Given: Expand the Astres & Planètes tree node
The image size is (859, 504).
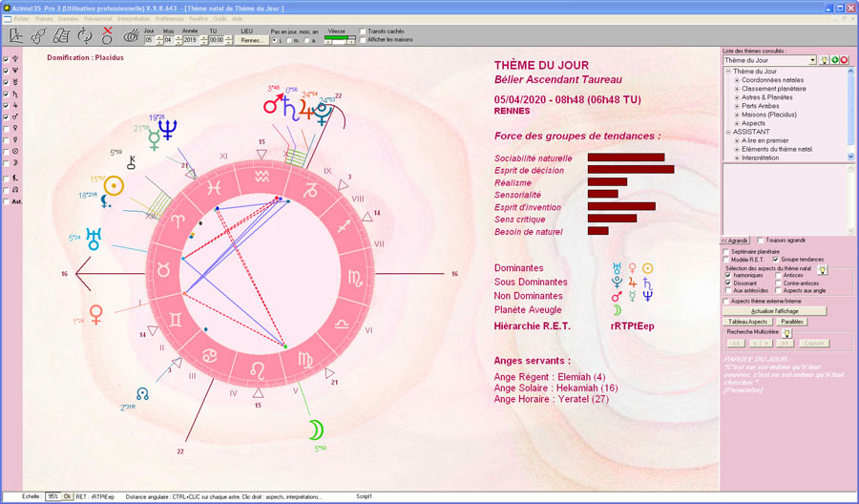Looking at the screenshot, I should (737, 96).
